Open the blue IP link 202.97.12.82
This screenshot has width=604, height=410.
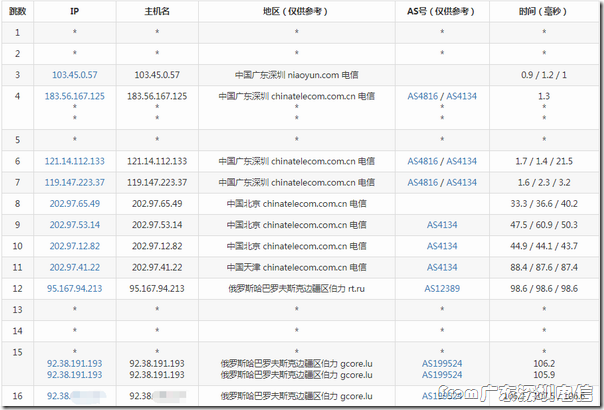click(75, 246)
